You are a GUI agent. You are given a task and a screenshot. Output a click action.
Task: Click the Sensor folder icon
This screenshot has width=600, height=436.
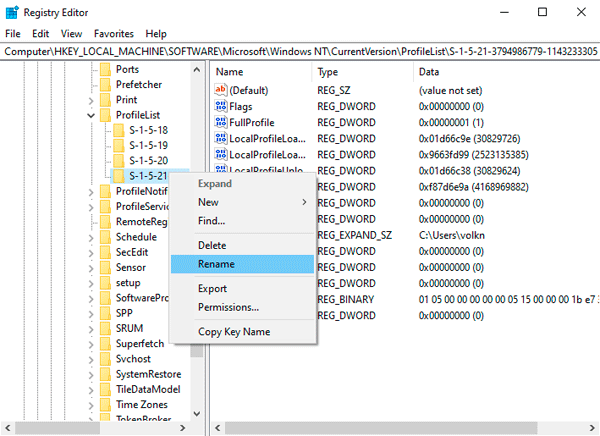pyautogui.click(x=105, y=268)
